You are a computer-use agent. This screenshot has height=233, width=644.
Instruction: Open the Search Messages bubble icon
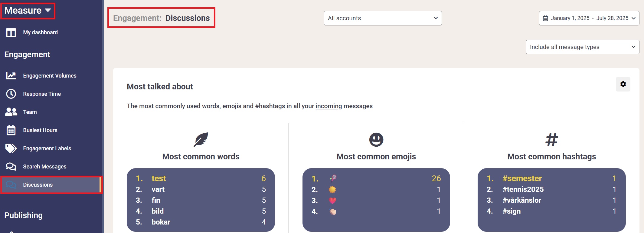point(11,167)
